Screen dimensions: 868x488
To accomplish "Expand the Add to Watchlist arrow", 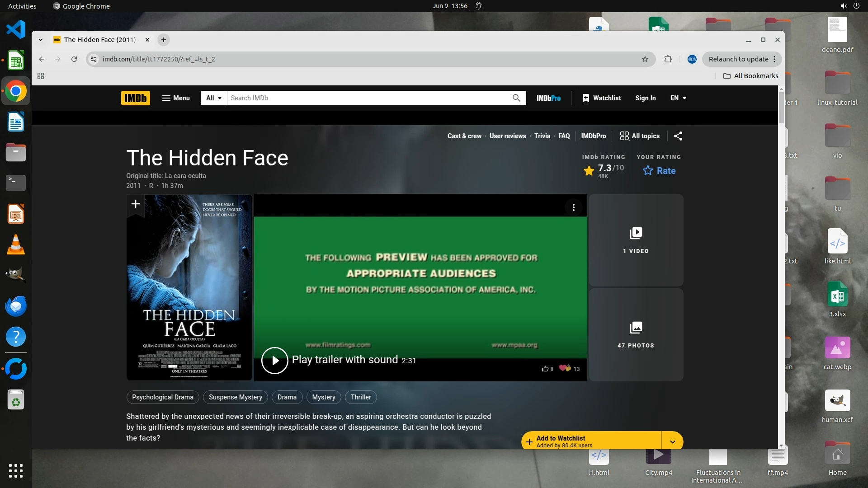I will click(x=672, y=441).
